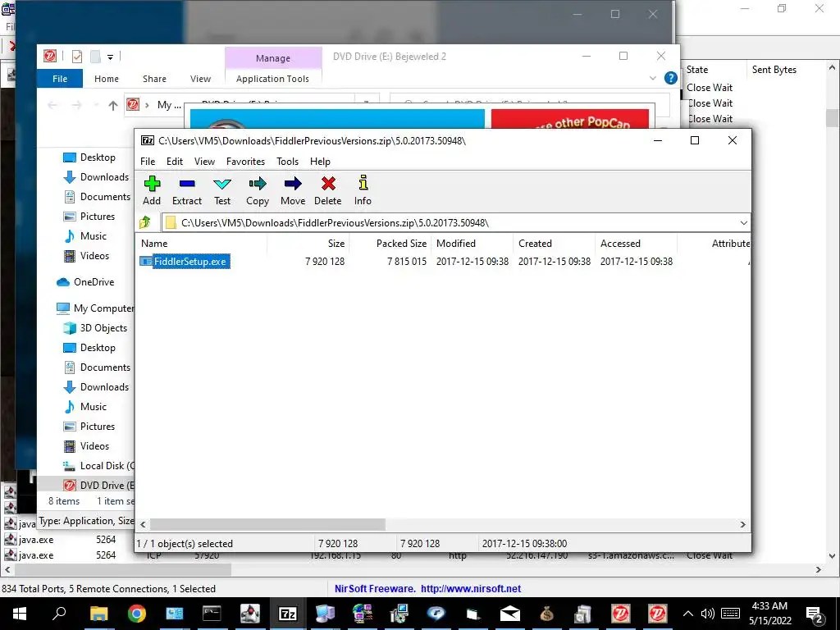Image resolution: width=840 pixels, height=630 pixels.
Task: Expand the Explorer ribbon with the chevron
Action: 652,78
